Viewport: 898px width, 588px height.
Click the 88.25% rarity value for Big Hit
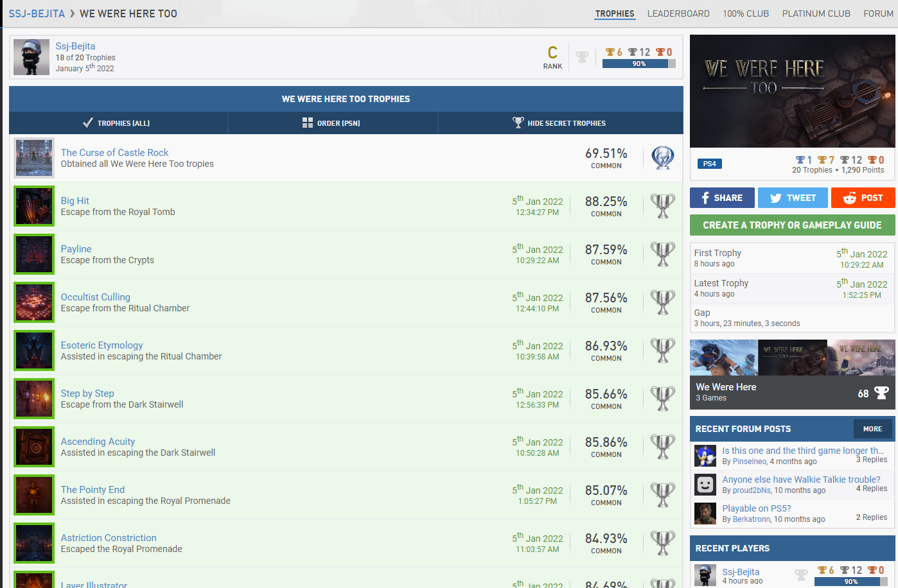click(606, 202)
